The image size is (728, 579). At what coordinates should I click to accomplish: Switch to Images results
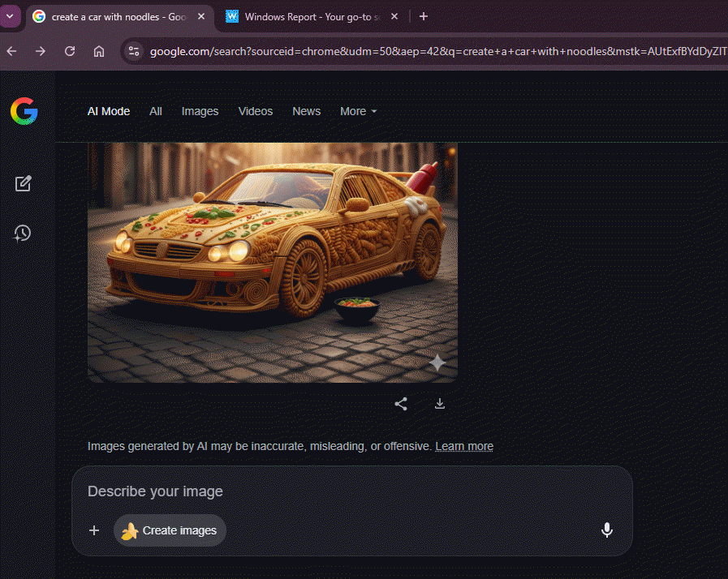coord(200,111)
